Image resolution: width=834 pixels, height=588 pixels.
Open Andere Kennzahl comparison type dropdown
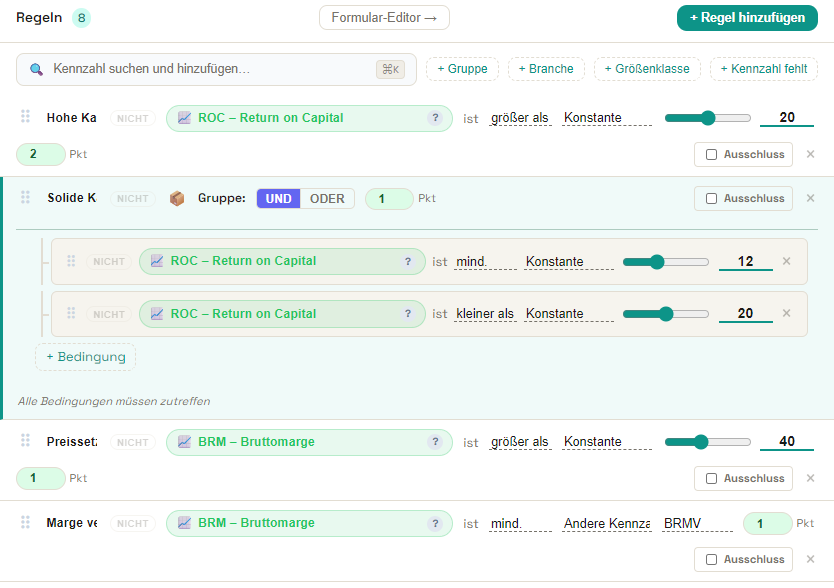click(606, 524)
